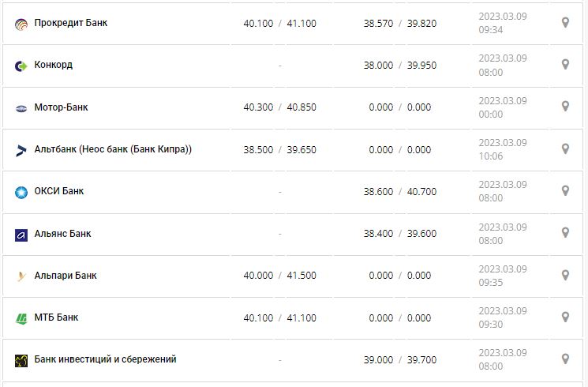Image resolution: width=588 pixels, height=387 pixels.
Task: Click the ОКСИ Банк logo icon
Action: (21, 192)
